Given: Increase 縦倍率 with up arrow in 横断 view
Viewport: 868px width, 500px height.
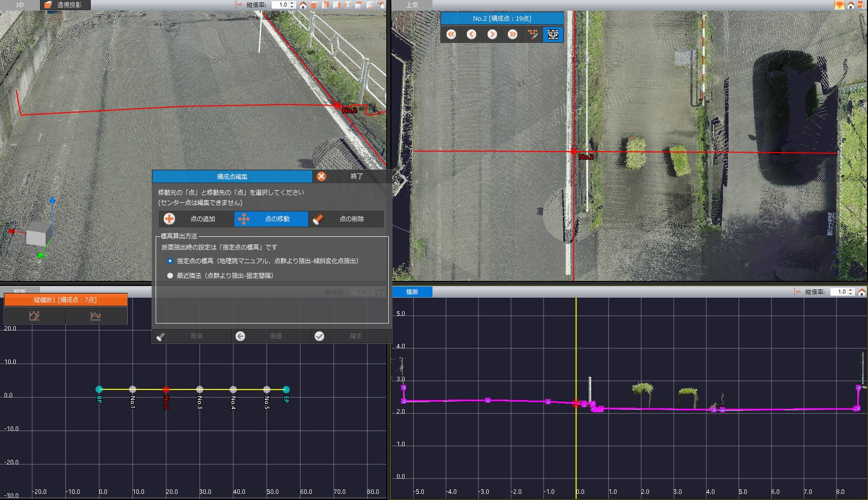Looking at the screenshot, I should click(851, 290).
